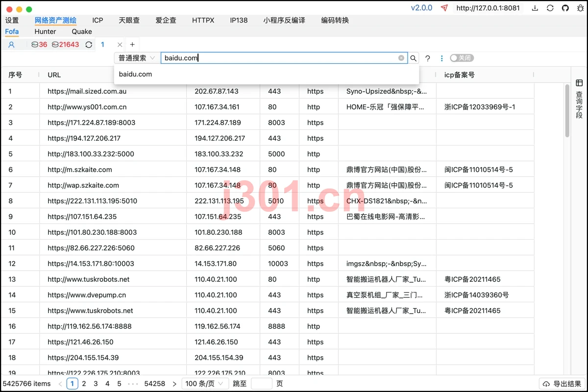Click the red paper-plane proxy icon
The height and width of the screenshot is (392, 588).
(x=444, y=8)
